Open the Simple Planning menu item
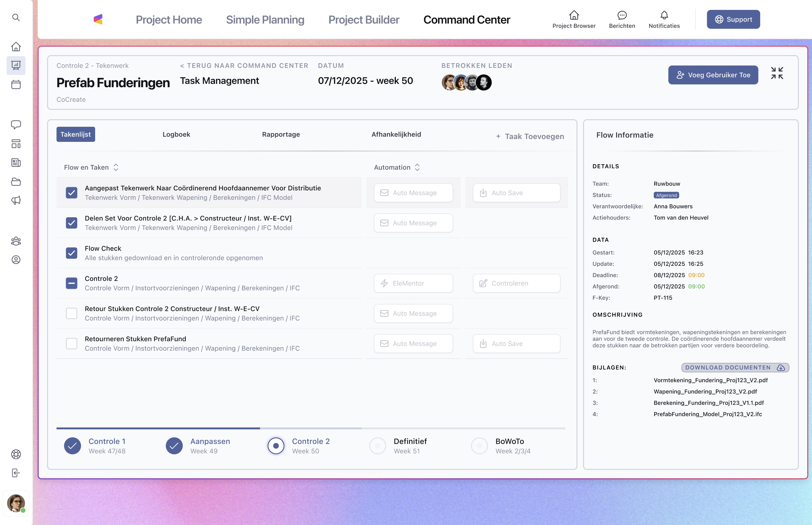This screenshot has width=812, height=525. pos(265,20)
